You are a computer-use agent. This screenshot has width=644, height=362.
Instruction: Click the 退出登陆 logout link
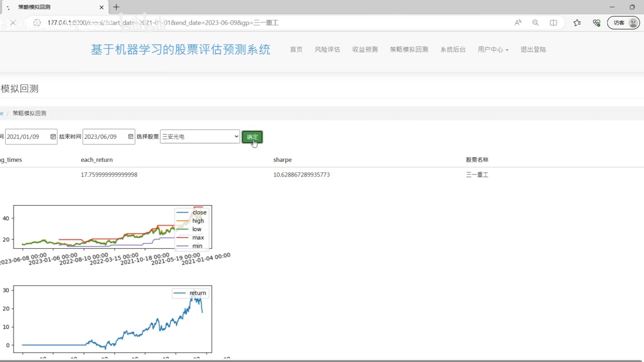coord(533,49)
